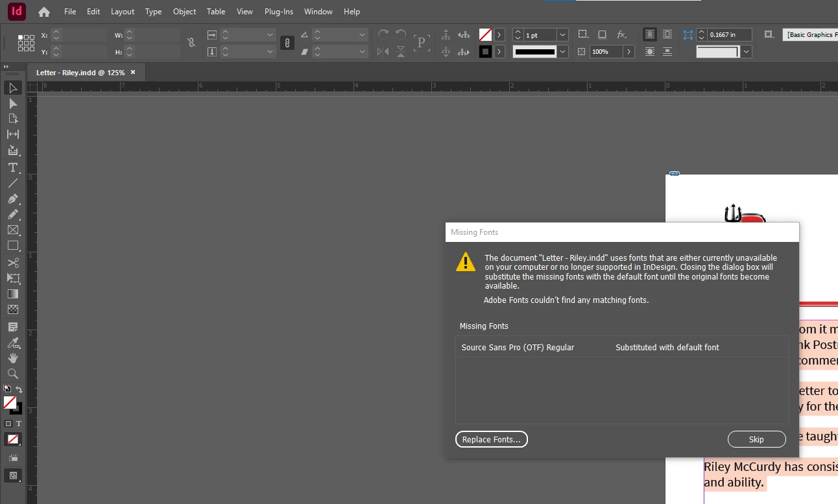Select the Zoom tool
Screen dimensions: 838x504
click(x=13, y=374)
